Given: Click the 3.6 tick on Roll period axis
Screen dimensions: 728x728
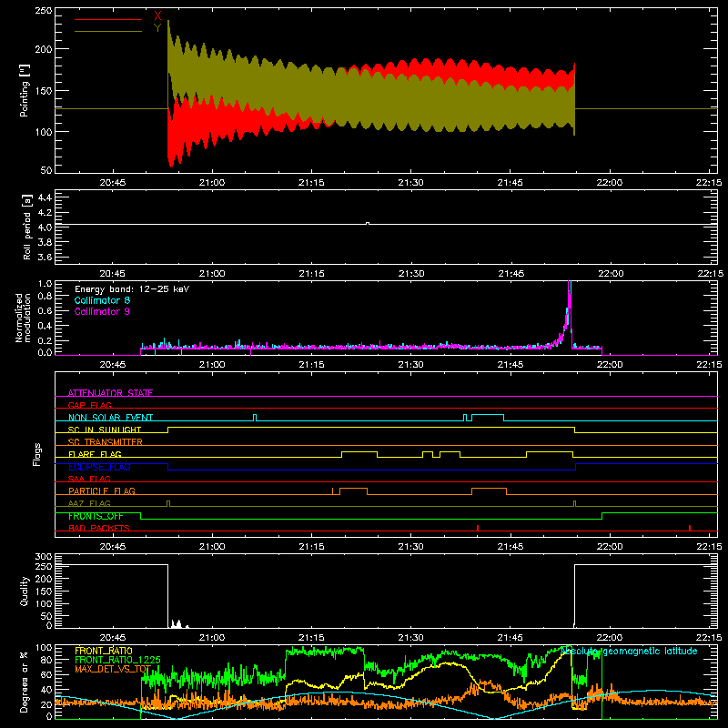Looking at the screenshot, I should pyautogui.click(x=45, y=257).
